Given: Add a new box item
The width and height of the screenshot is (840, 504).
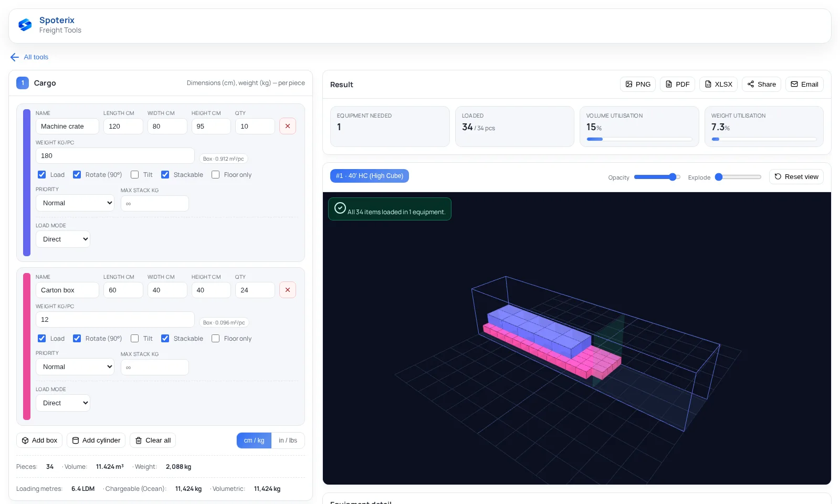Looking at the screenshot, I should click(x=39, y=440).
